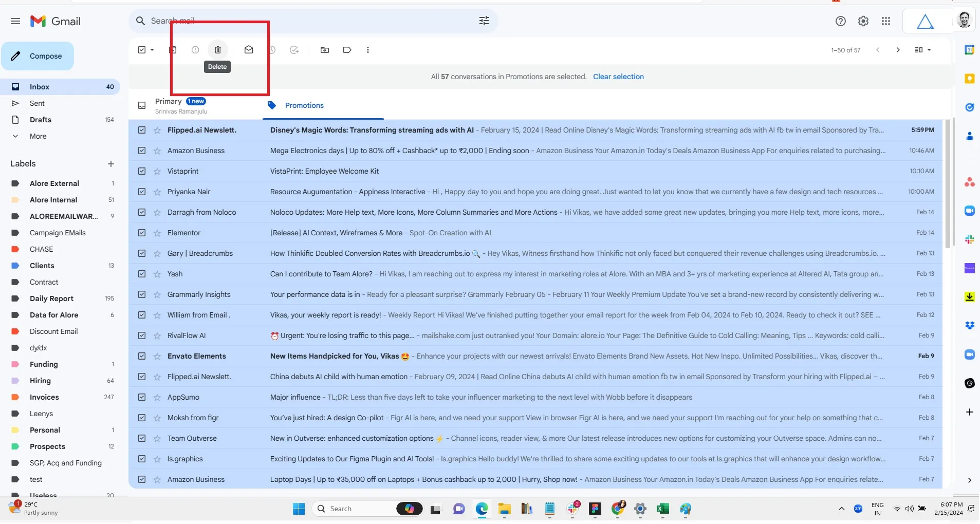Screen dimensions: 980x524
Task: Open Contacts side panel icon
Action: pyautogui.click(x=970, y=136)
